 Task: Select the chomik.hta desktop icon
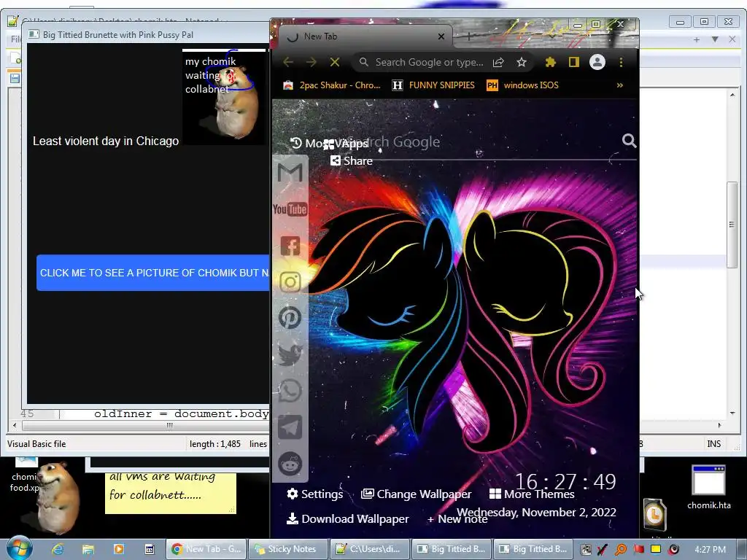pyautogui.click(x=708, y=487)
